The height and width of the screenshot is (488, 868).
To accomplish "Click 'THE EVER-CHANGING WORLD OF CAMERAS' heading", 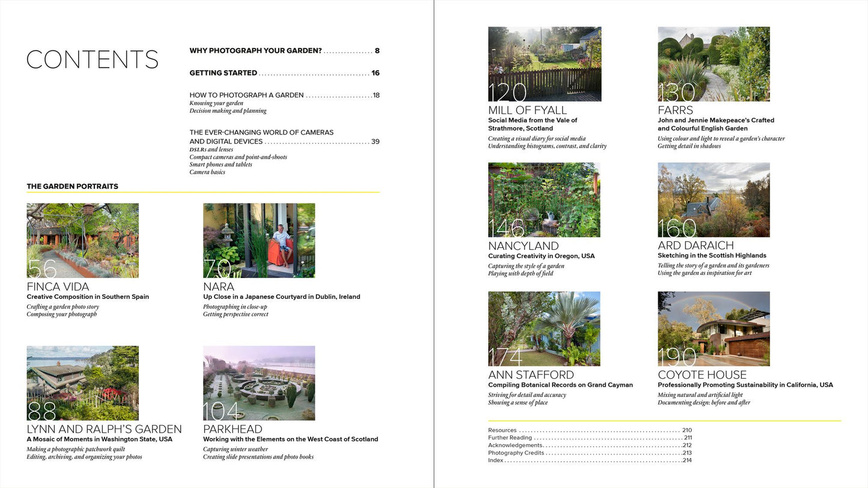I will tap(261, 133).
